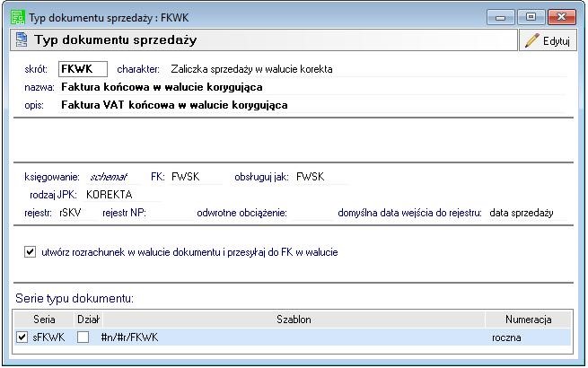Select the #n/#r/FKWK template cell
Image resolution: width=588 pixels, height=368 pixels.
(x=132, y=337)
